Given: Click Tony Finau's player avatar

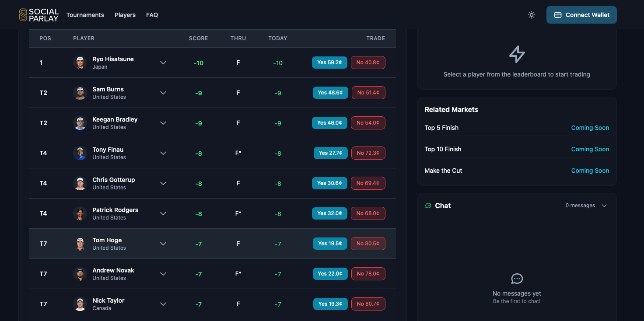Looking at the screenshot, I should [80, 153].
